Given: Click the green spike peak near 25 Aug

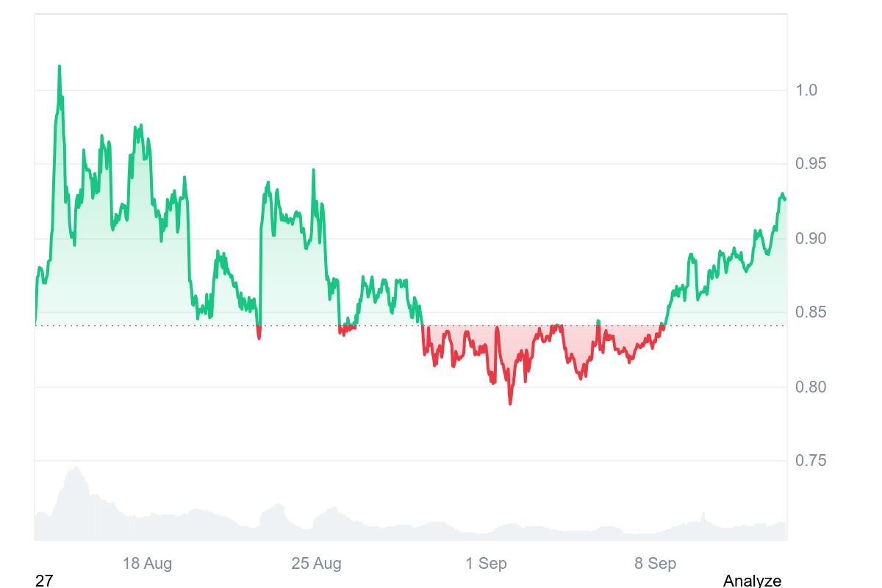Looking at the screenshot, I should tap(313, 171).
